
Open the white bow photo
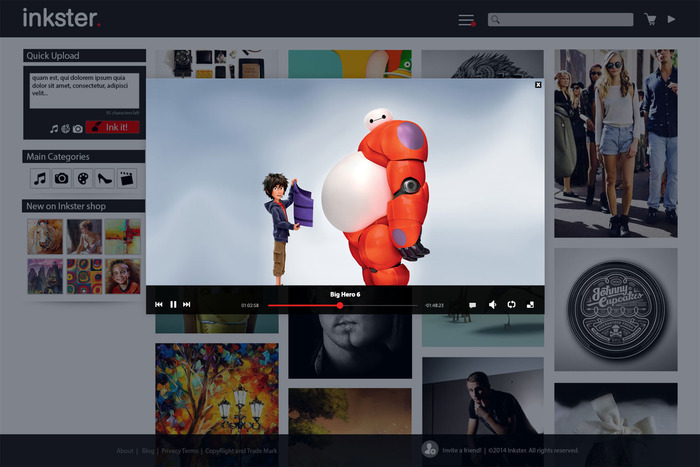616,409
